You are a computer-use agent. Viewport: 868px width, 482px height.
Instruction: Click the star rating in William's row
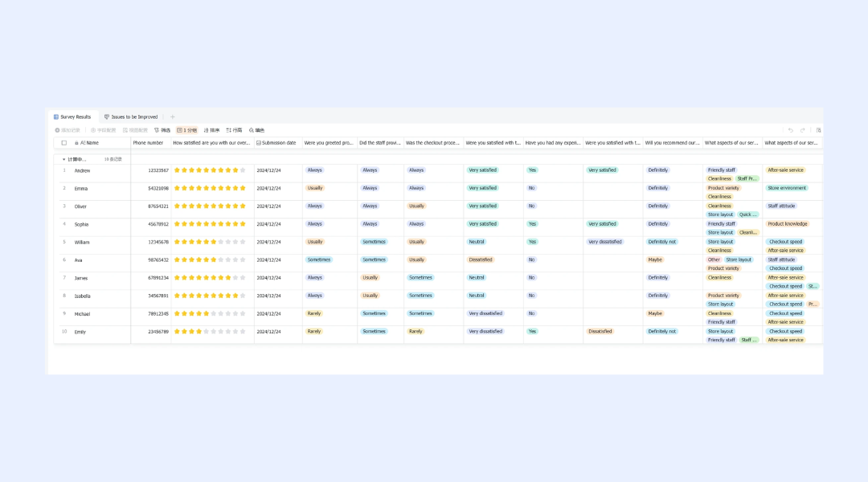pos(210,242)
